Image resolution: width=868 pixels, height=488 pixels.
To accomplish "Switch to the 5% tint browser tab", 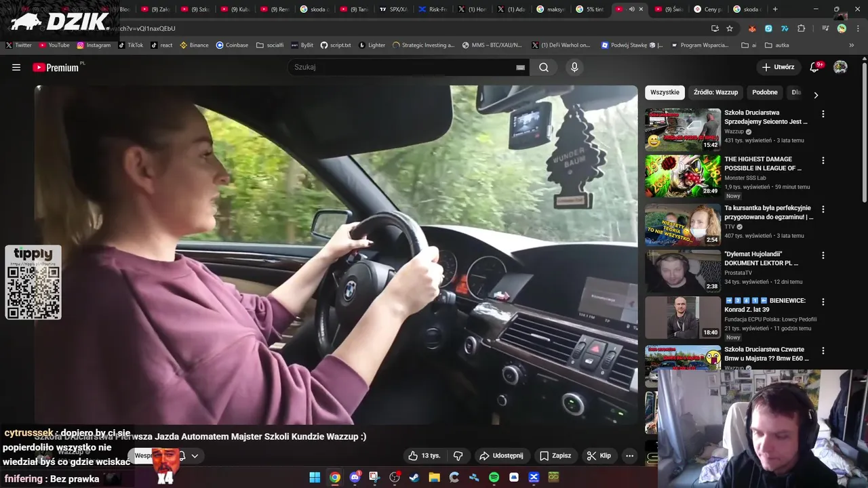I will click(x=589, y=9).
